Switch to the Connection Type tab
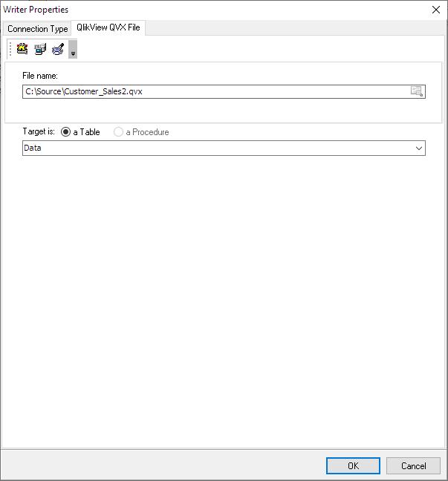The image size is (448, 481). point(37,29)
